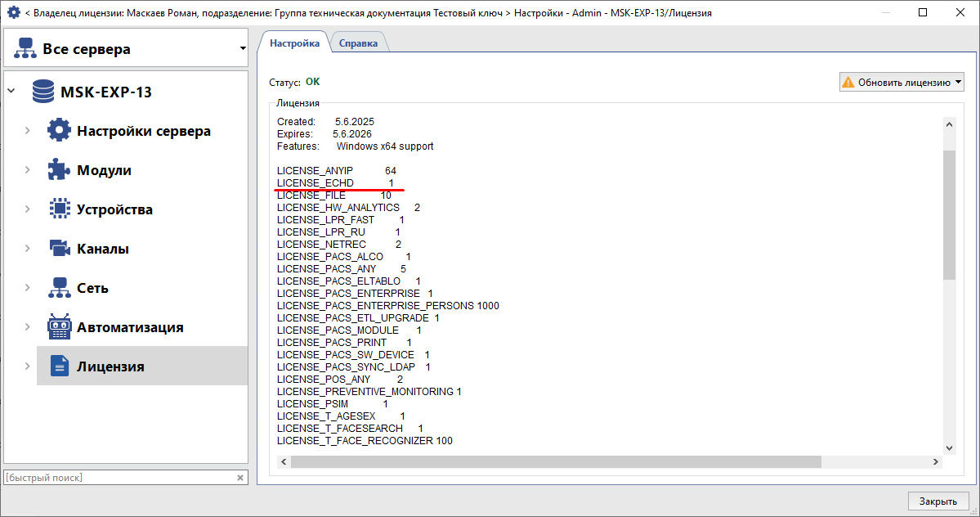Switch to the Настройка tab
This screenshot has width=980, height=517.
click(294, 43)
